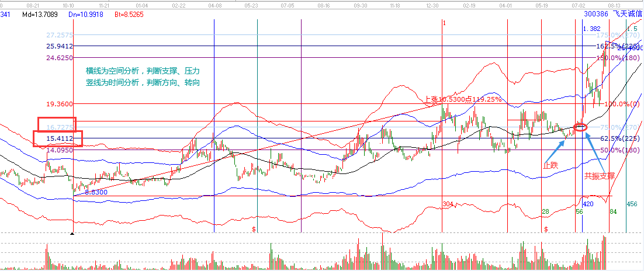
Task: Click the blue arrow pointing to 止跌
Action: [x=557, y=145]
